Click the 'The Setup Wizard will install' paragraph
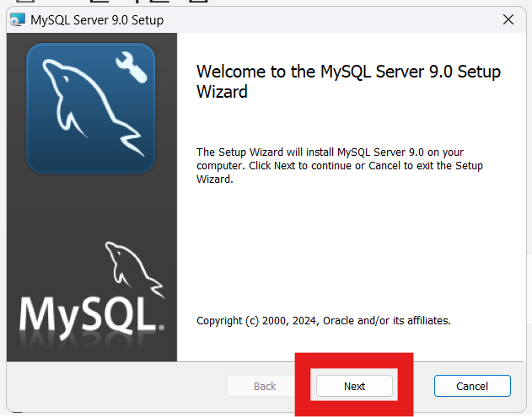 [x=340, y=165]
